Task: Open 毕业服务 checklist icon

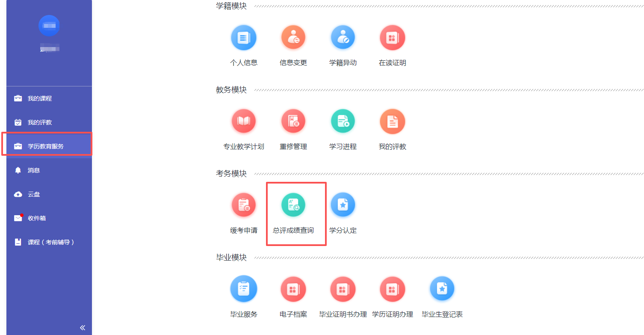Action: click(x=243, y=289)
